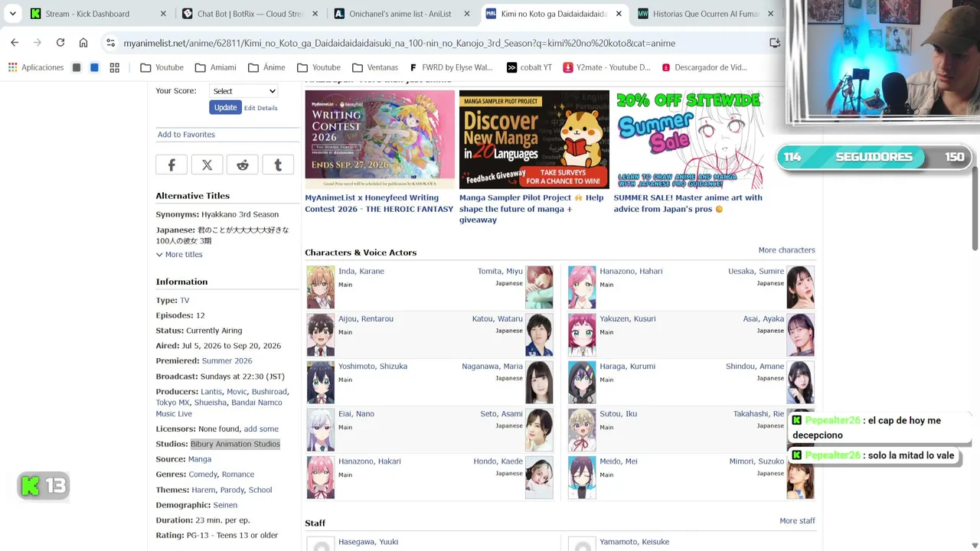This screenshot has width=980, height=551.
Task: Open the Amiami bookmark folder
Action: pyautogui.click(x=215, y=67)
